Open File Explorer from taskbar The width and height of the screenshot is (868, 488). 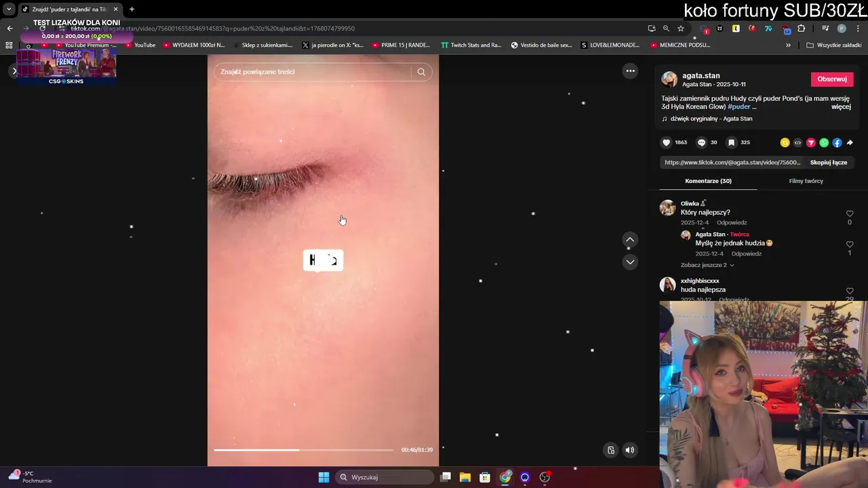coord(465,477)
